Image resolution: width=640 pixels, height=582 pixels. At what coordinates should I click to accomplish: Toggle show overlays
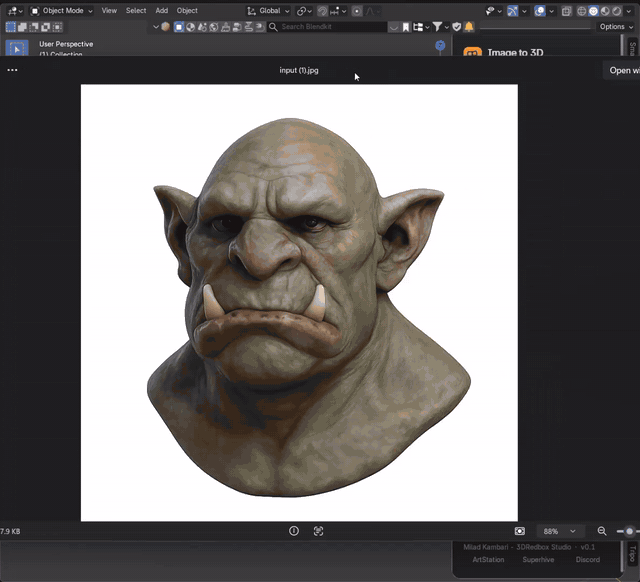540,11
